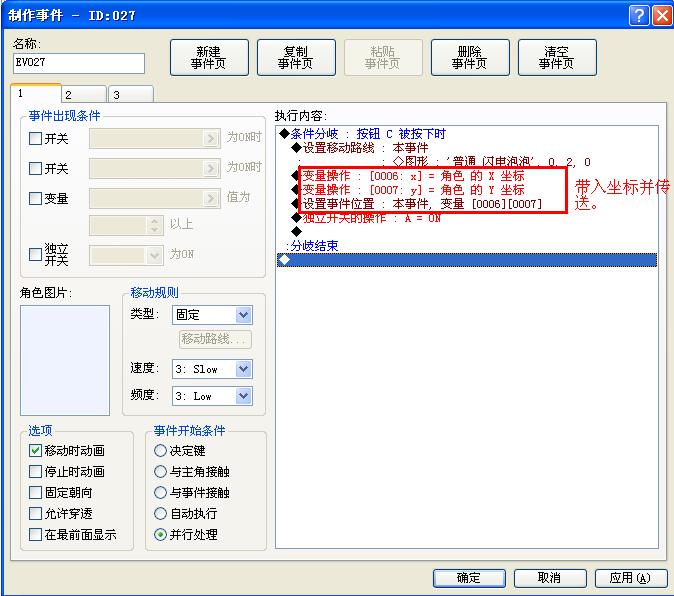Click 应用(A) button
Image resolution: width=674 pixels, height=596 pixels.
point(631,578)
